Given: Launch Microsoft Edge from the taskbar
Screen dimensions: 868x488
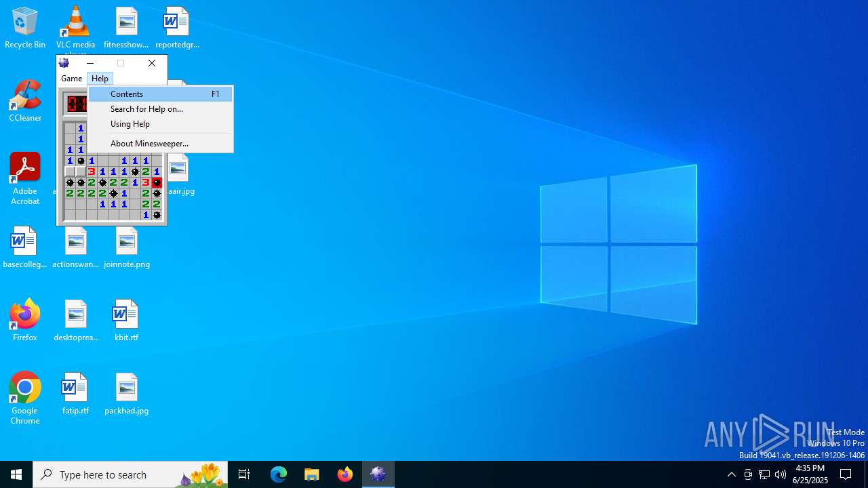Looking at the screenshot, I should click(x=279, y=474).
